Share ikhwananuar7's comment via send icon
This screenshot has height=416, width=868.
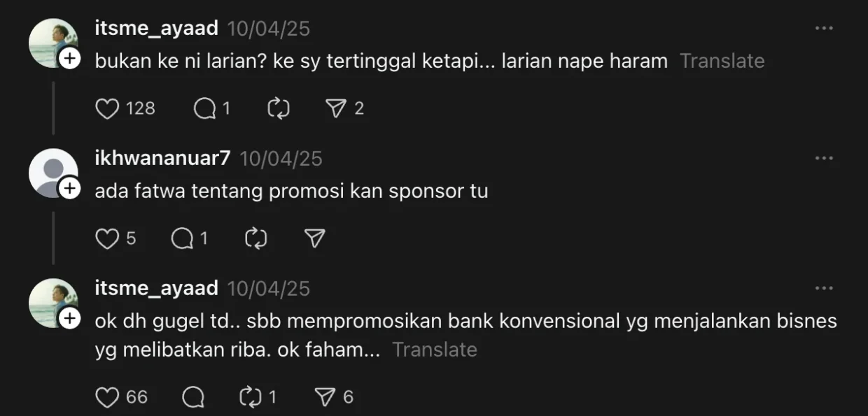[315, 239]
